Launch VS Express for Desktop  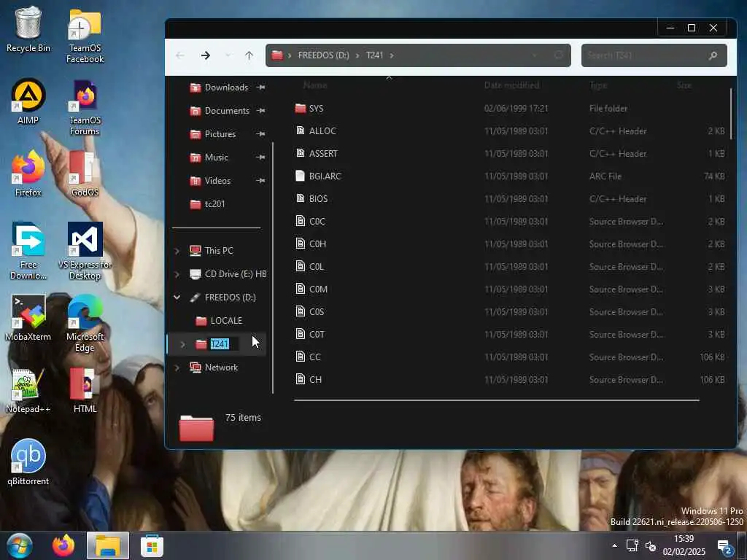click(85, 251)
